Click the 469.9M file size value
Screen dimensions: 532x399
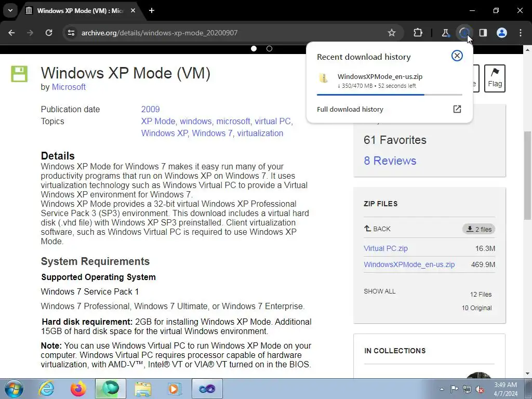483,264
